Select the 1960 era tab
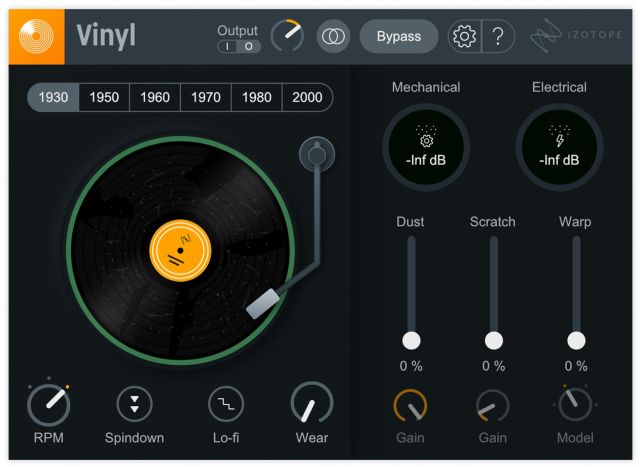The height and width of the screenshot is (467, 640). [155, 97]
